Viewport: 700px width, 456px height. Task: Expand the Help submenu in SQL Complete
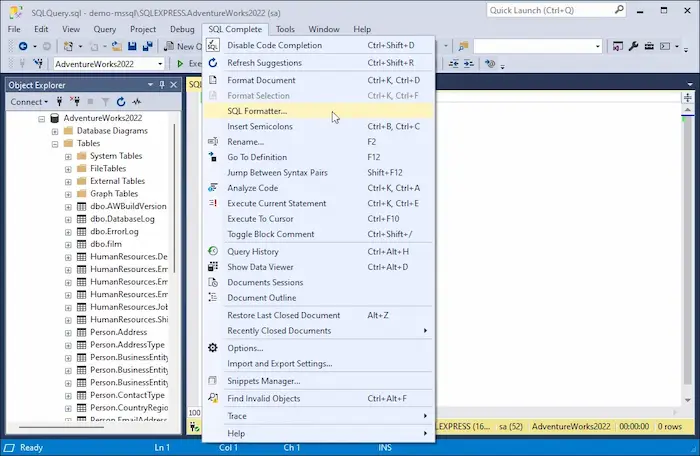pyautogui.click(x=319, y=433)
